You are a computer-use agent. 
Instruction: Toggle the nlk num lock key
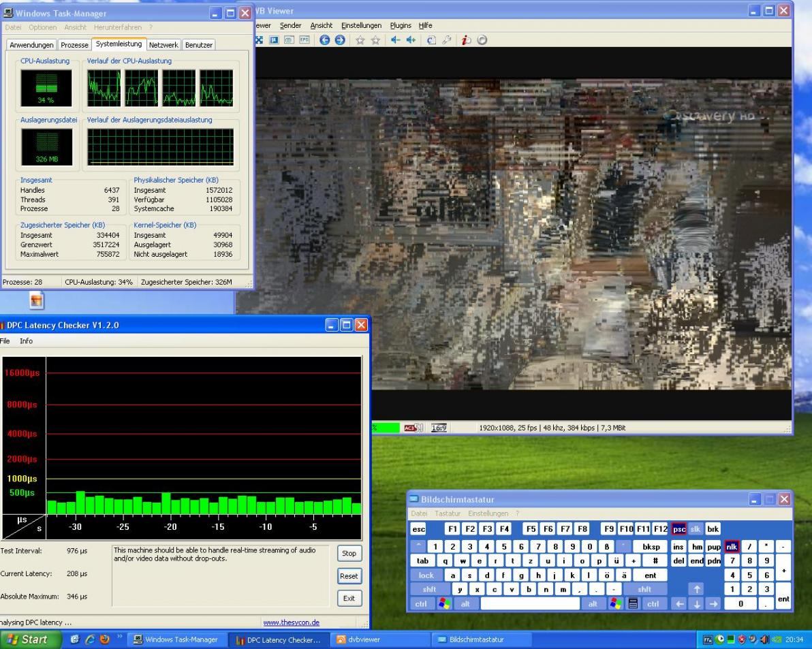tap(732, 547)
